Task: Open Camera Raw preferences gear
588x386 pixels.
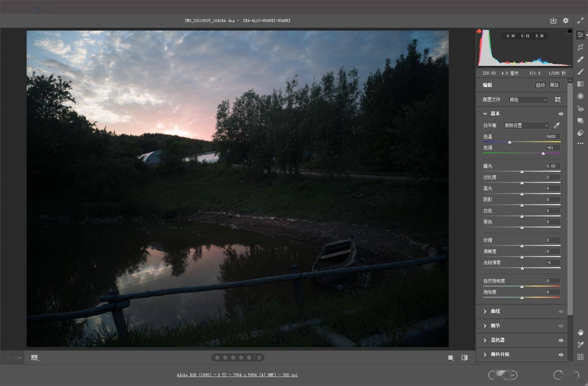Action: (x=566, y=21)
